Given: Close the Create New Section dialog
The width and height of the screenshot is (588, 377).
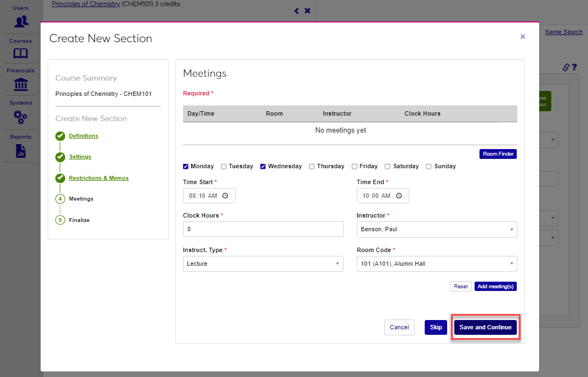Looking at the screenshot, I should click(522, 37).
